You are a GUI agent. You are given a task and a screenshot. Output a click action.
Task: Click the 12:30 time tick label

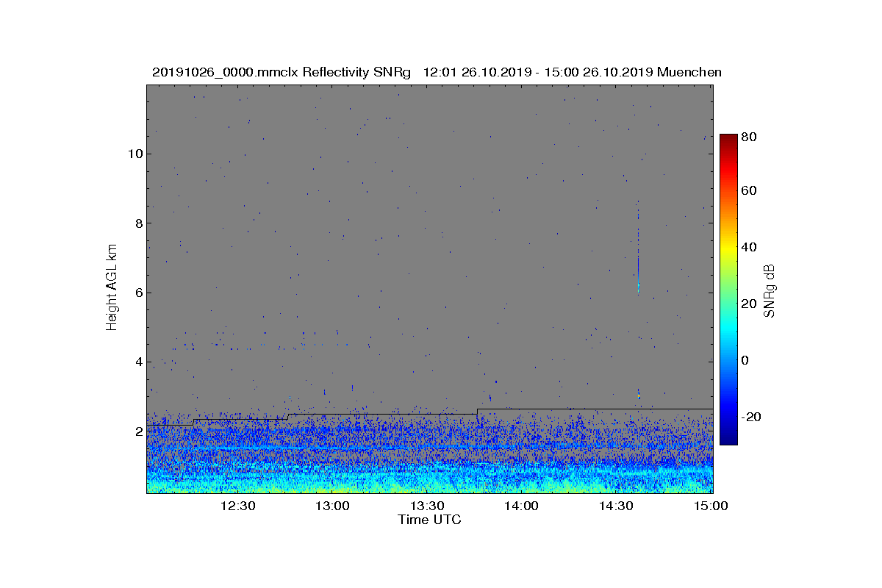click(x=237, y=506)
